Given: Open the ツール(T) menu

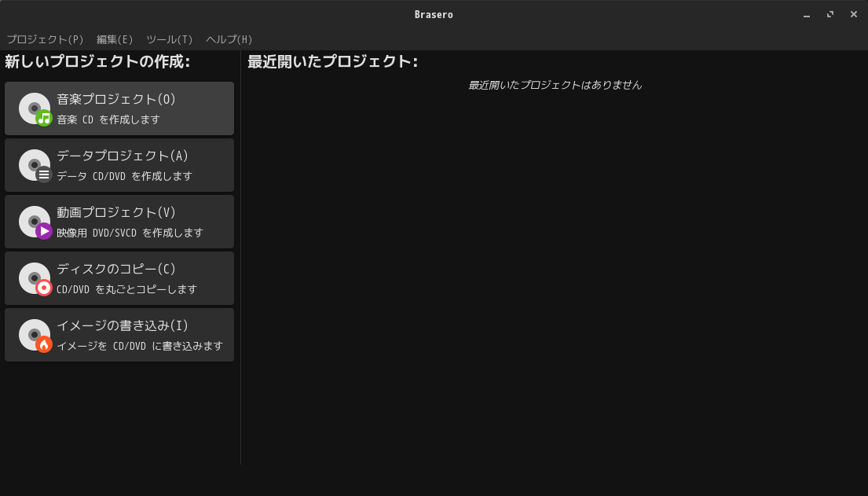Looking at the screenshot, I should (170, 39).
